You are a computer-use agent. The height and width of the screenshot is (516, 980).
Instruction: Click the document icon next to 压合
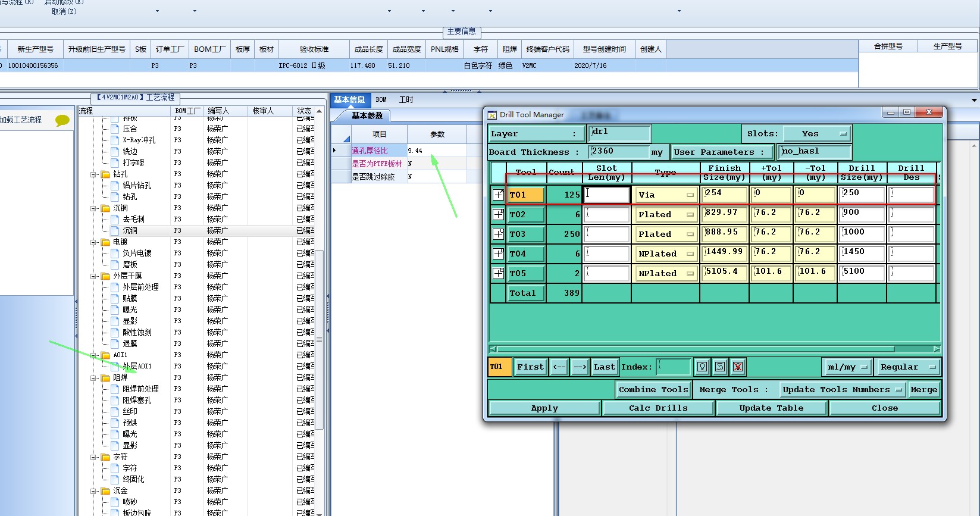(x=115, y=129)
